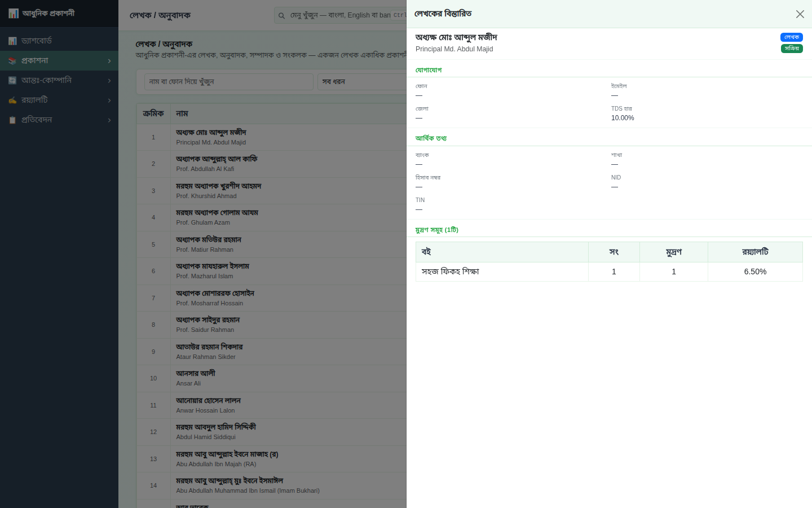Click the top menu search box
This screenshot has width=812, height=508.
coord(340,15)
